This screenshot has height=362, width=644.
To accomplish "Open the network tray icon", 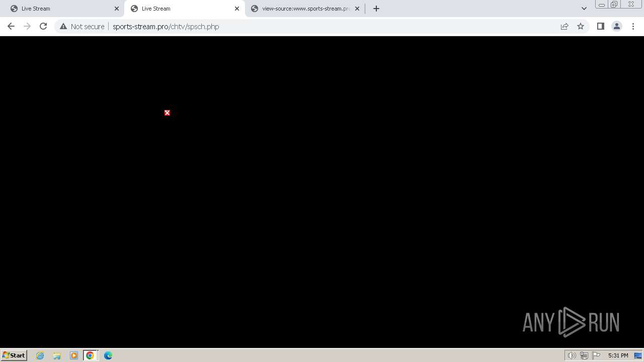I will click(584, 355).
